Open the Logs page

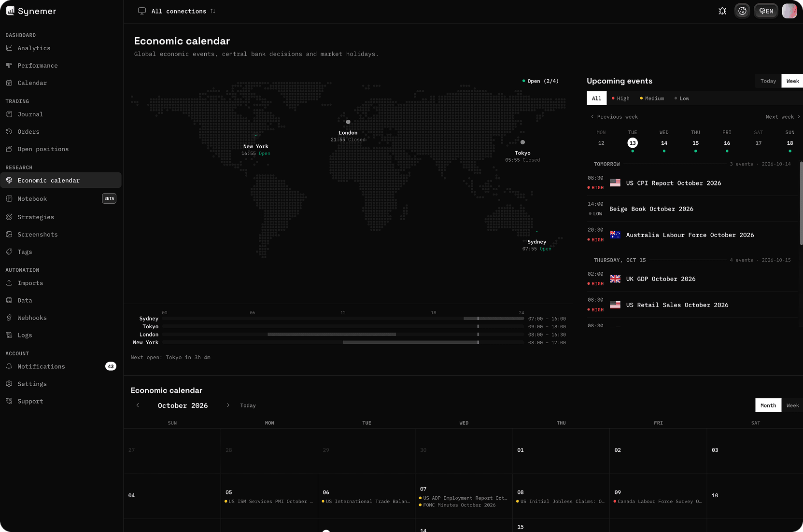61,336
